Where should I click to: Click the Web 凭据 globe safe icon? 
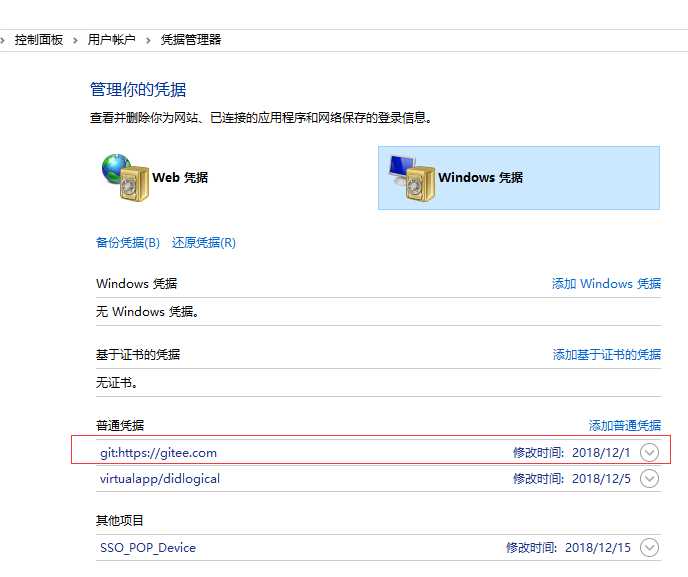(x=125, y=177)
